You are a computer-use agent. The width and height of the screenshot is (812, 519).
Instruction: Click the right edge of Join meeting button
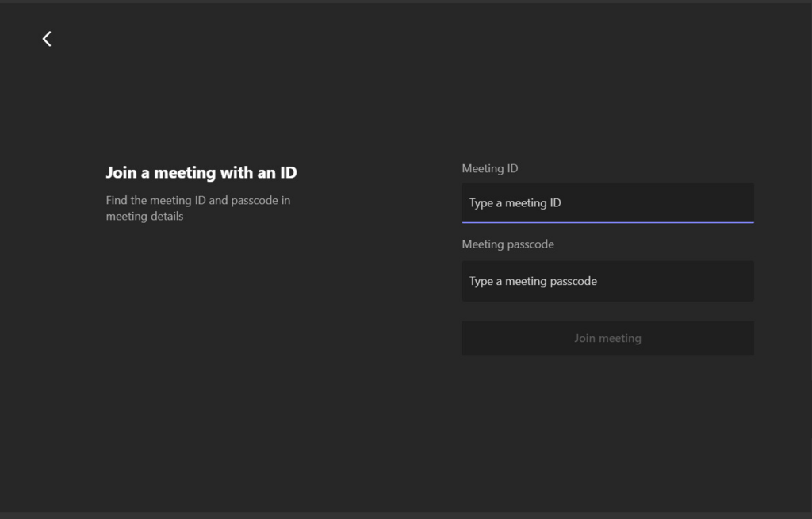[x=744, y=338]
